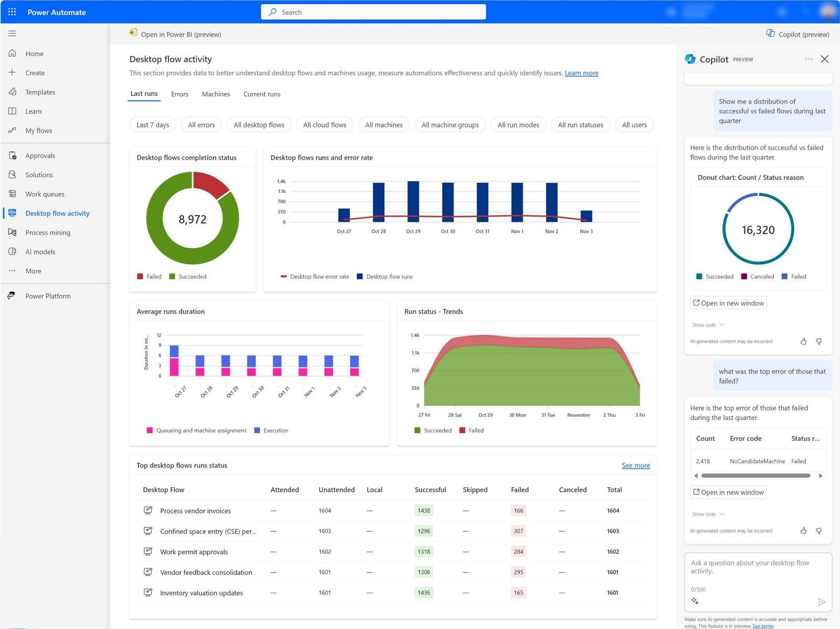Click See more for top desktop flows

pyautogui.click(x=635, y=465)
